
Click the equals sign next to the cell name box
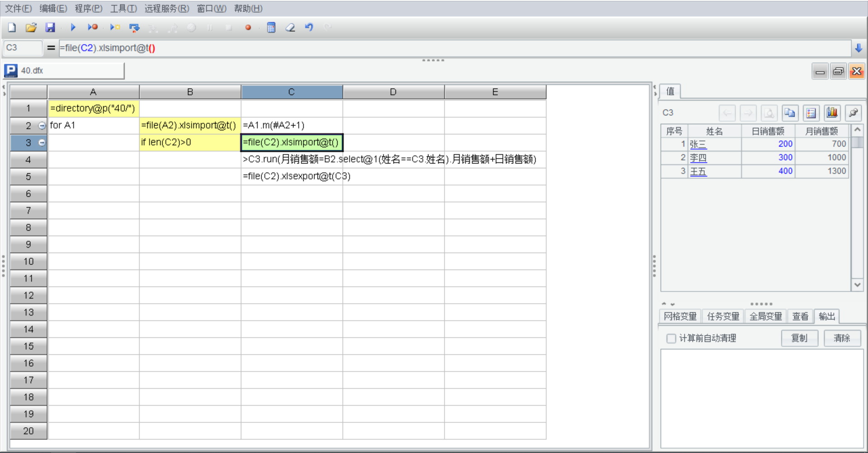(51, 47)
